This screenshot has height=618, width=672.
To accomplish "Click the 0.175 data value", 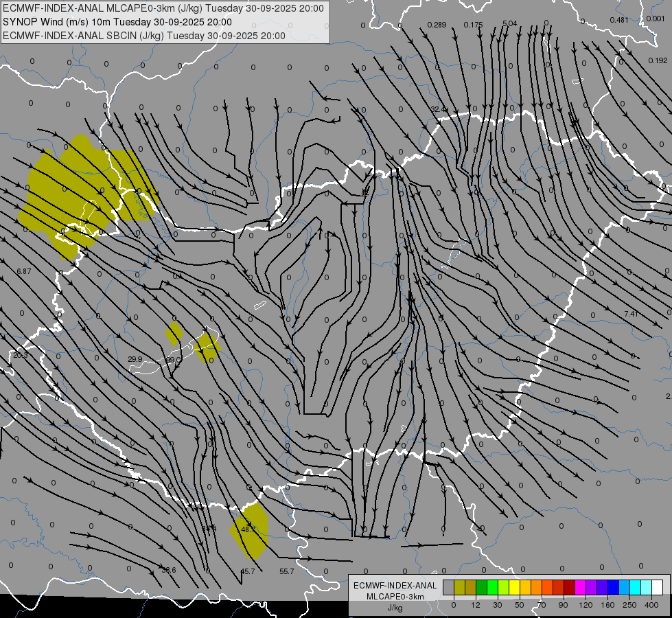I will [473, 25].
